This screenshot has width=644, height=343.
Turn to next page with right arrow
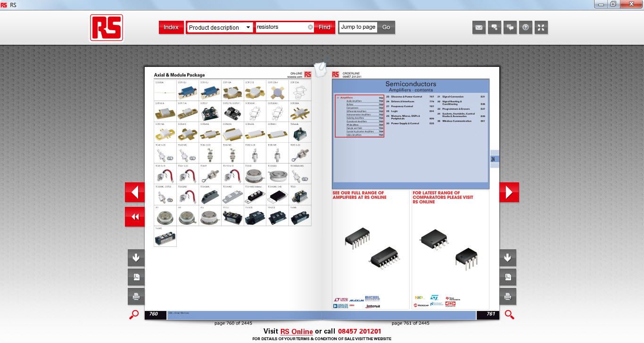click(509, 192)
